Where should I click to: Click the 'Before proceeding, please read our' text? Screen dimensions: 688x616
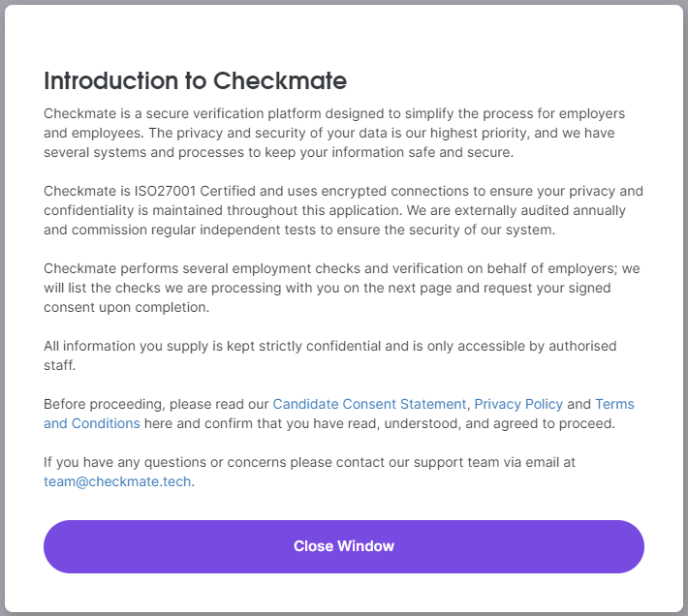(156, 404)
